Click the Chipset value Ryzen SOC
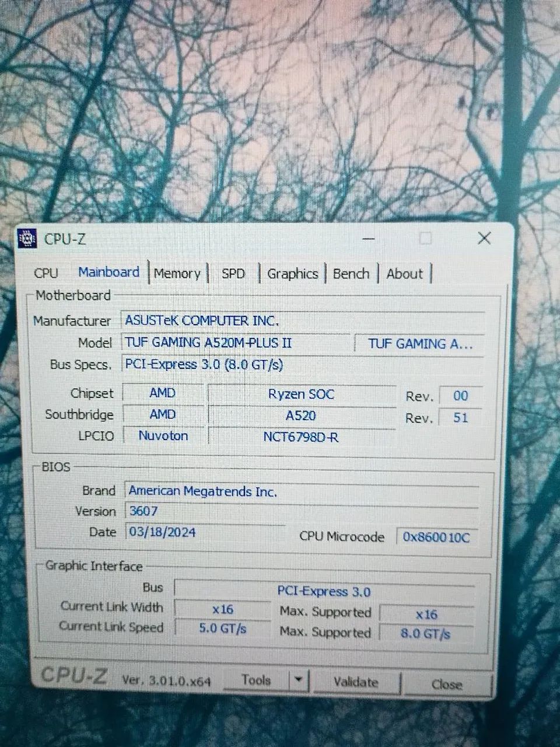The width and height of the screenshot is (560, 747). (302, 394)
